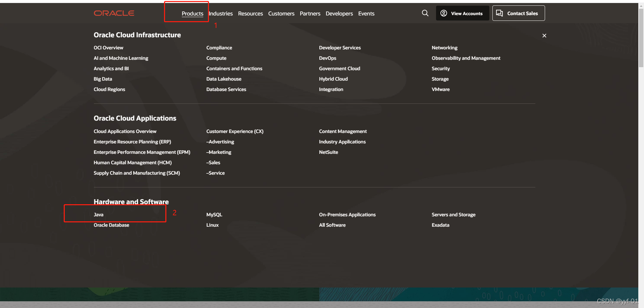Go to the Exadata link
The height and width of the screenshot is (308, 644).
tap(440, 225)
